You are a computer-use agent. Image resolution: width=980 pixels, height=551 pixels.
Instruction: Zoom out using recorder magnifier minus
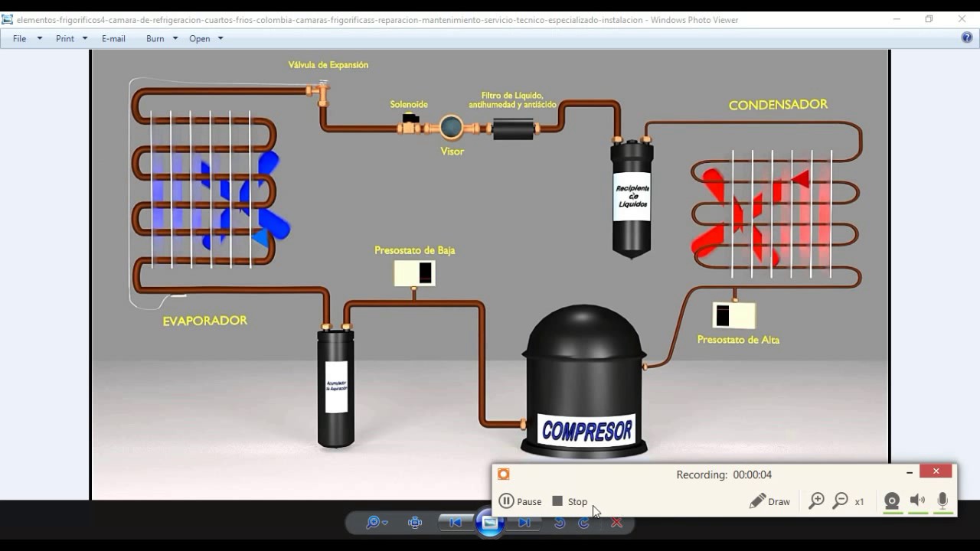point(840,500)
